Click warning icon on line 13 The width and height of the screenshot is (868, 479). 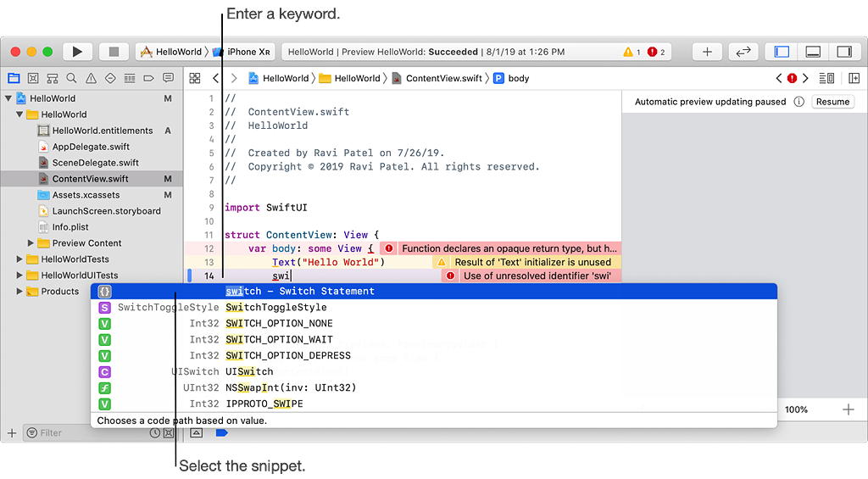(x=441, y=263)
